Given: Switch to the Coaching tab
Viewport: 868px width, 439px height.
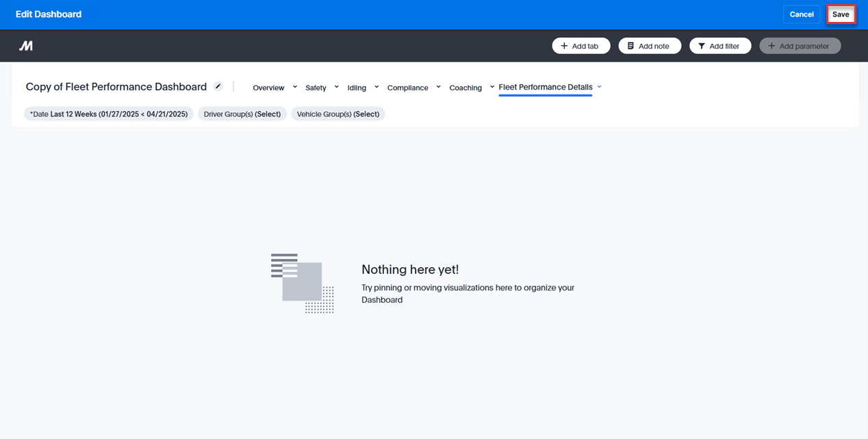Looking at the screenshot, I should [x=465, y=88].
